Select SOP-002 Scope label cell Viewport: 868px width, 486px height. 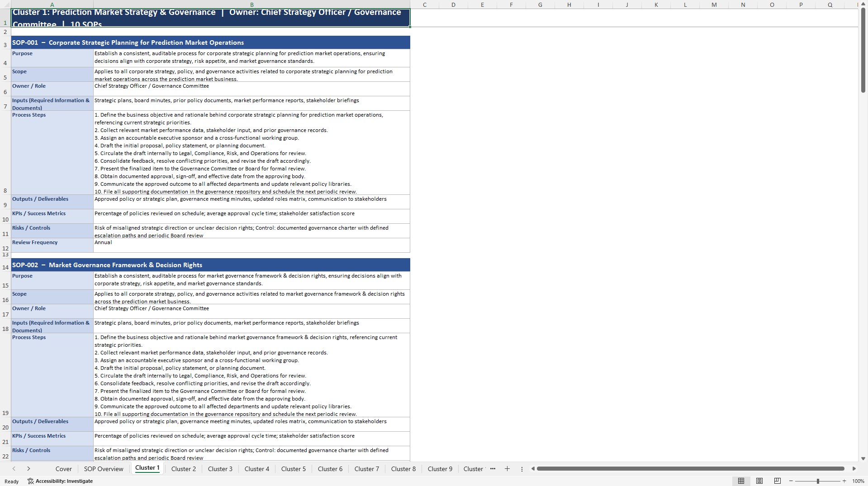tap(52, 297)
